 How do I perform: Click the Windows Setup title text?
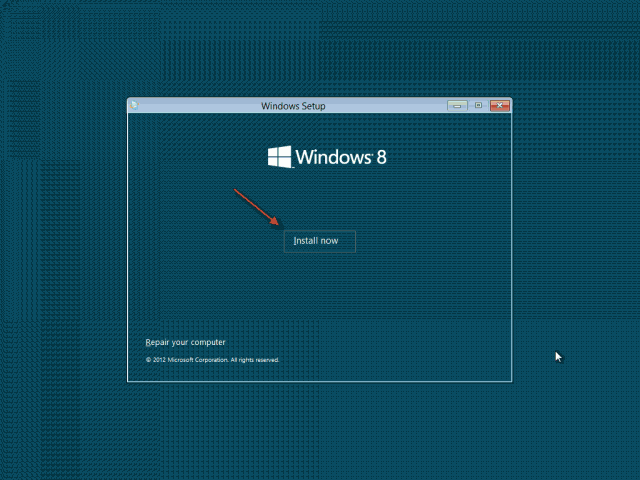(293, 106)
